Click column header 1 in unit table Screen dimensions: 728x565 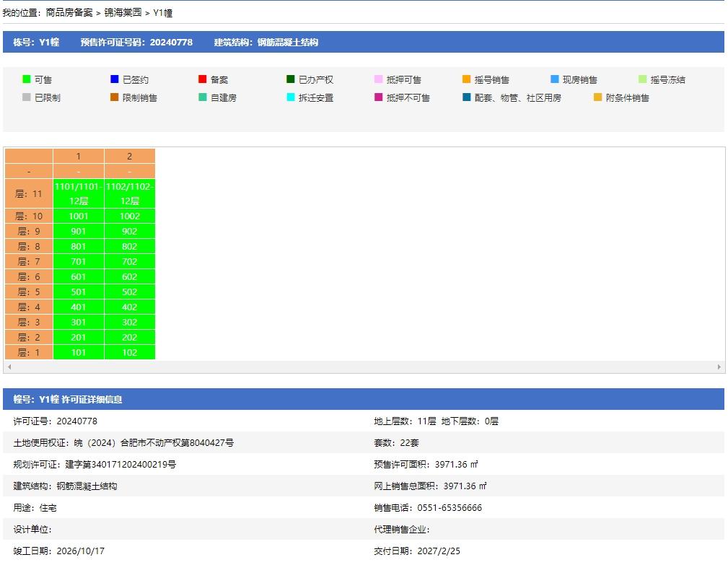click(79, 156)
